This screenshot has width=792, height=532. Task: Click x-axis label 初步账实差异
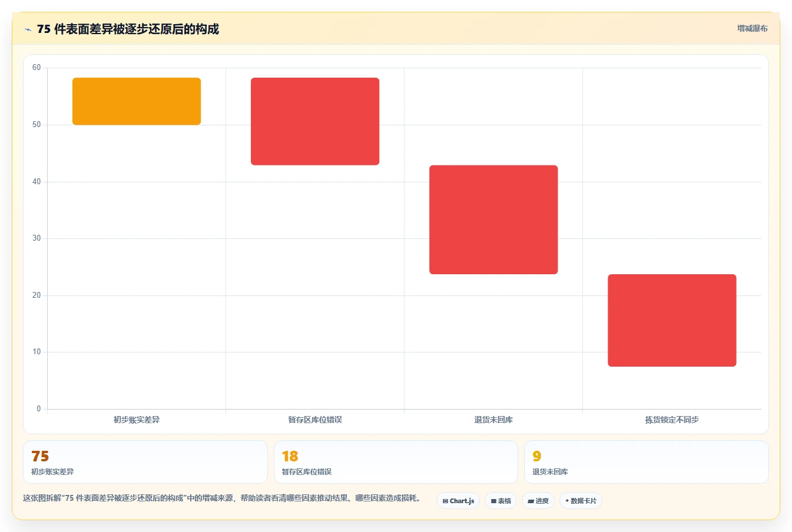(137, 420)
